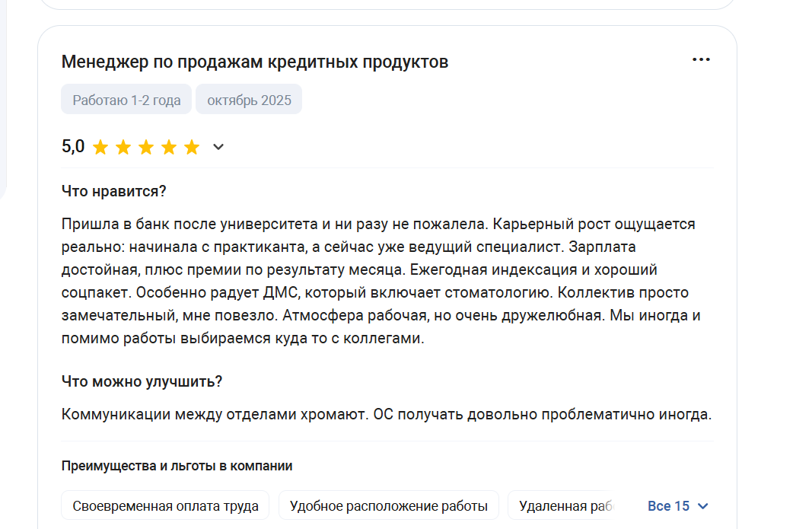Click the 5,0 rating score number
The height and width of the screenshot is (529, 812).
(x=73, y=147)
